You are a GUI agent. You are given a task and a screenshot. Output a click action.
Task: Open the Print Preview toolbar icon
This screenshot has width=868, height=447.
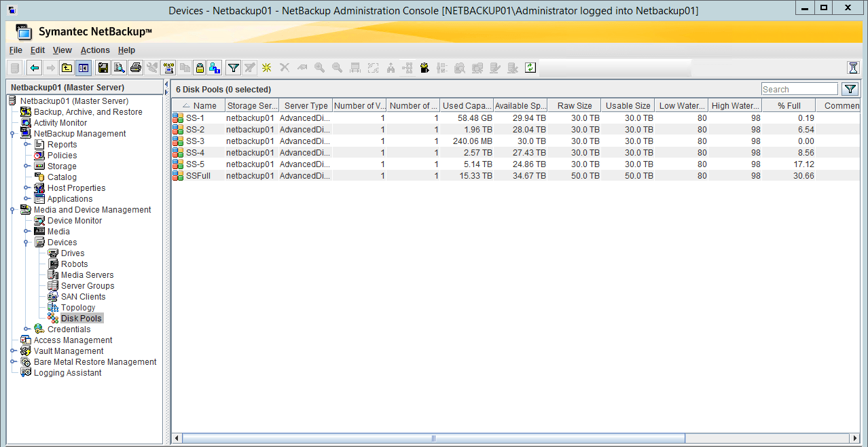pos(120,67)
